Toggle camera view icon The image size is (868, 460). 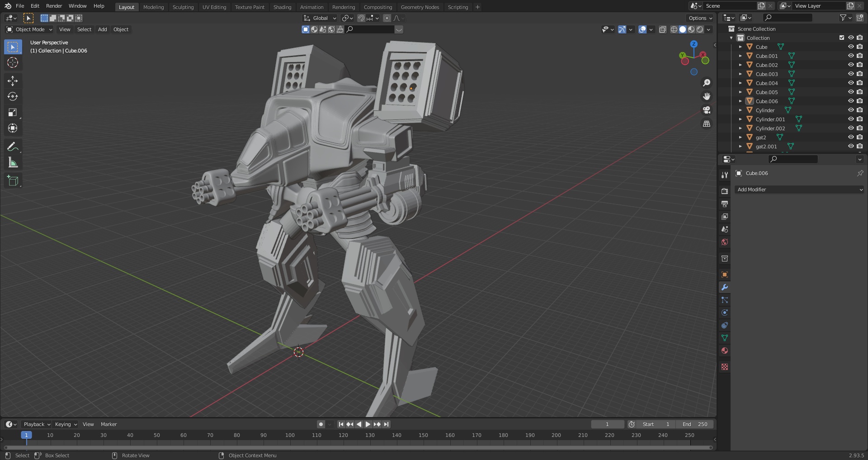(707, 110)
